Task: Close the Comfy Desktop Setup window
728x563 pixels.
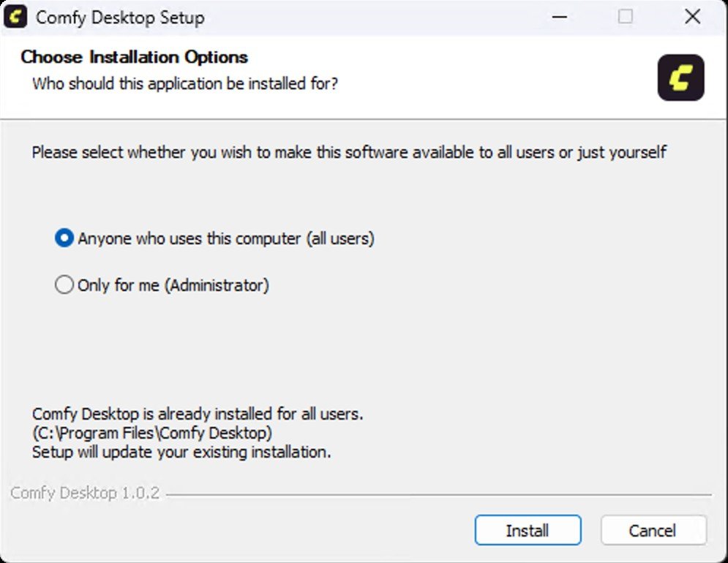Action: pyautogui.click(x=693, y=17)
